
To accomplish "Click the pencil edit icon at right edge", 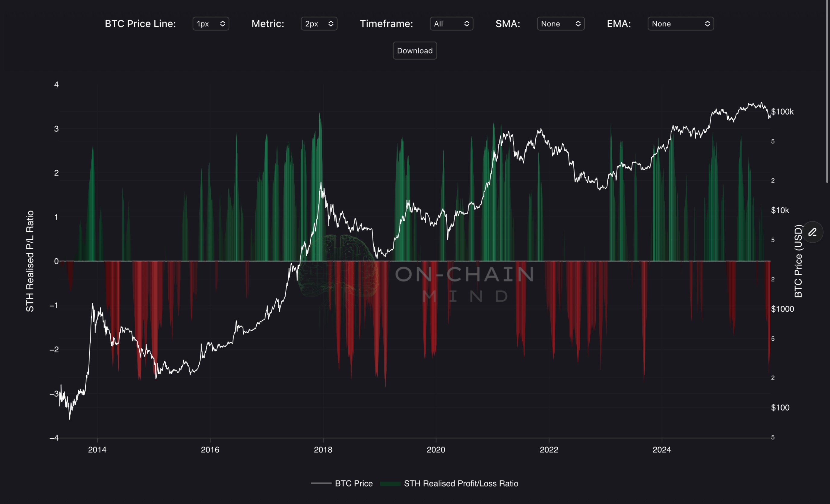I will (x=812, y=232).
